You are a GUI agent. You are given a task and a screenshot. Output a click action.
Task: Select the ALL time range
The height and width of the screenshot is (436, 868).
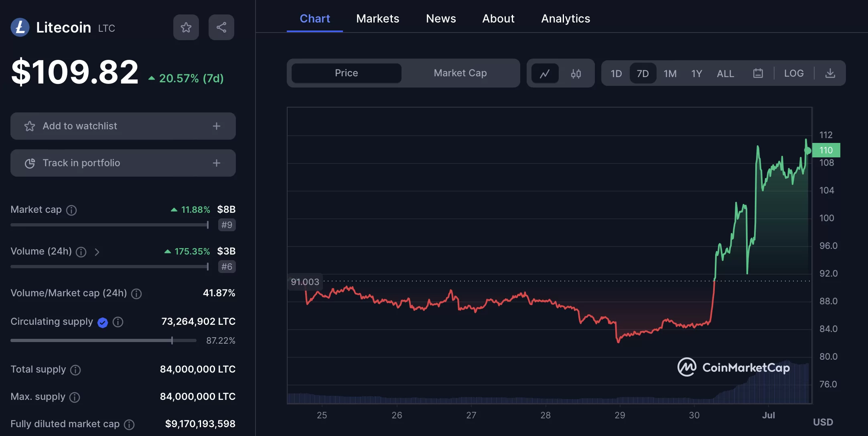(725, 73)
